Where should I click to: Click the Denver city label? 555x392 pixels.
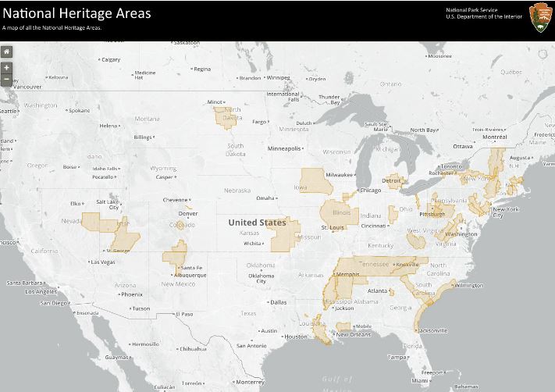click(187, 214)
